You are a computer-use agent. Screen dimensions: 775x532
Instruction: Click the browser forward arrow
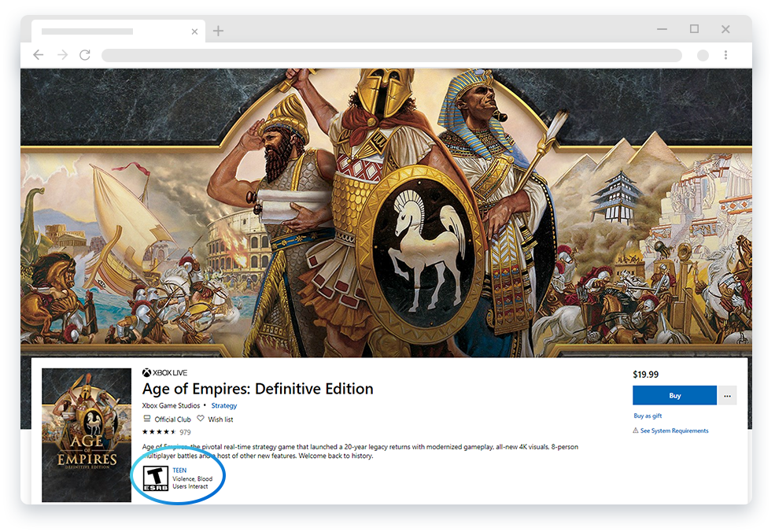[62, 55]
